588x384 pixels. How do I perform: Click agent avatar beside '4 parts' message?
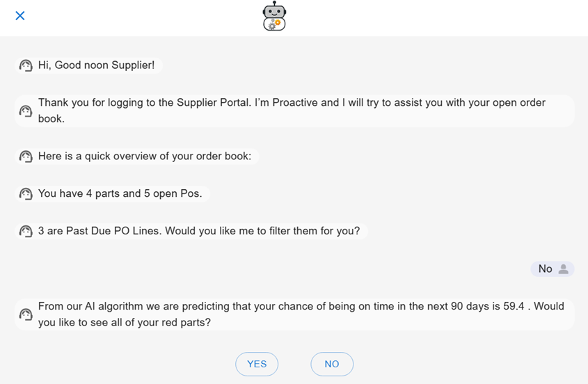(x=26, y=194)
